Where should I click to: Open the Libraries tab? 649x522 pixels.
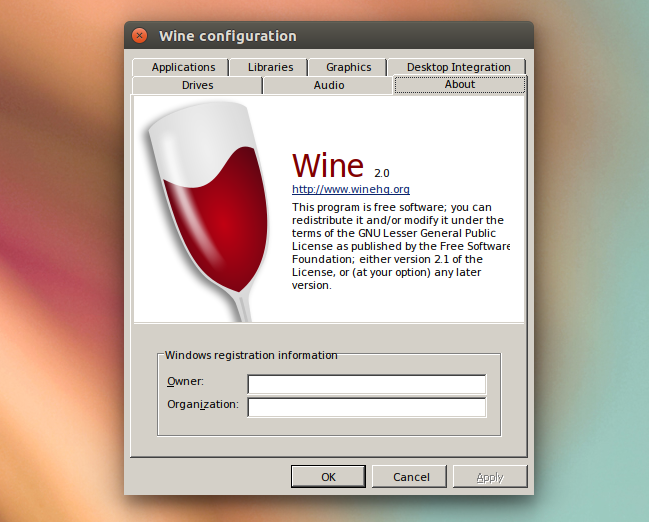(x=271, y=67)
